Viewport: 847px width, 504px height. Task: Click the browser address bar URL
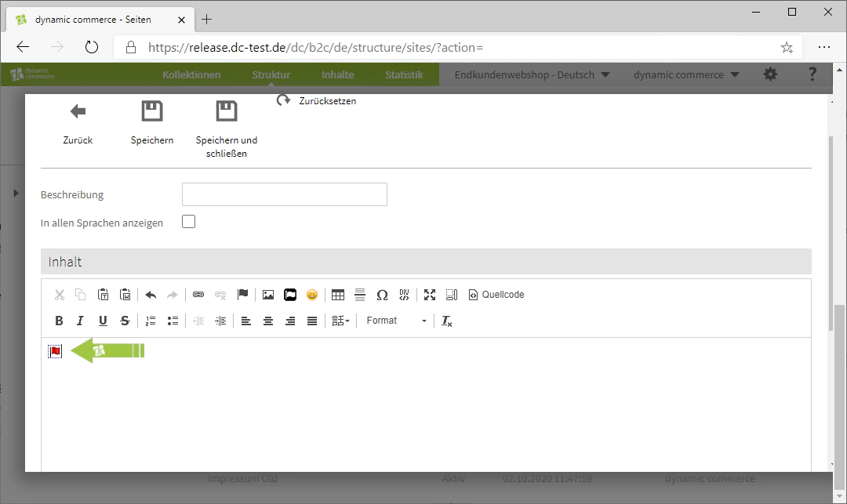click(x=315, y=48)
